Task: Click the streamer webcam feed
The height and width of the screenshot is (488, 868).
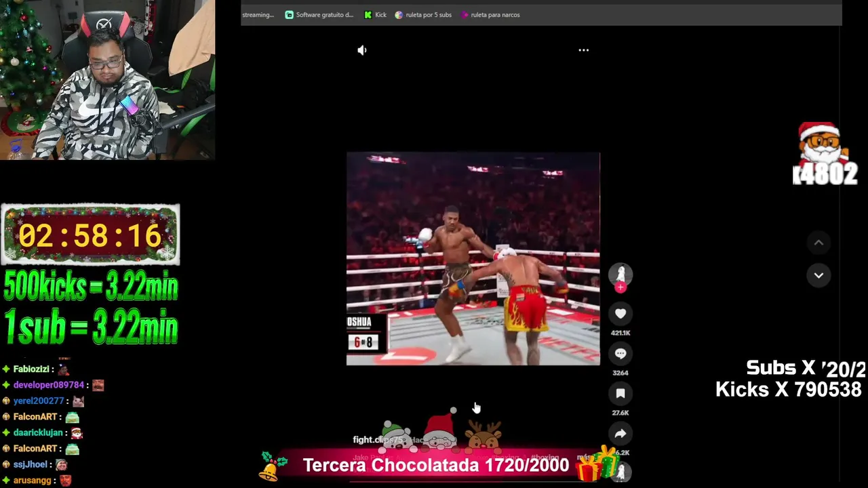Action: point(107,80)
